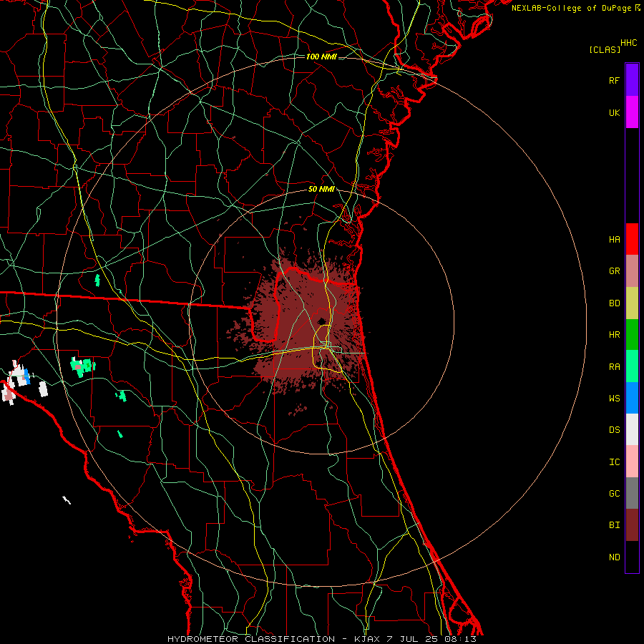Click the BI legend label
The image size is (644, 644).
614,525
